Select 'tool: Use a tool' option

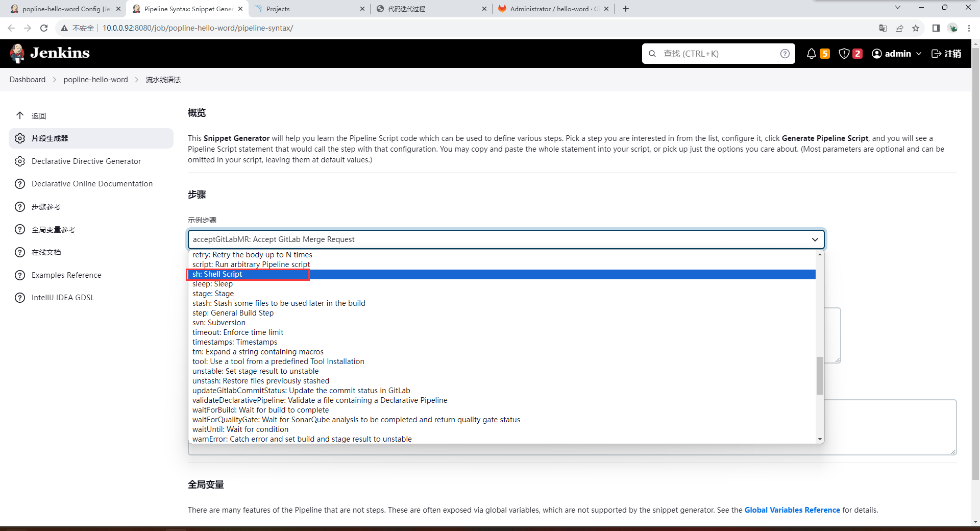(x=502, y=361)
